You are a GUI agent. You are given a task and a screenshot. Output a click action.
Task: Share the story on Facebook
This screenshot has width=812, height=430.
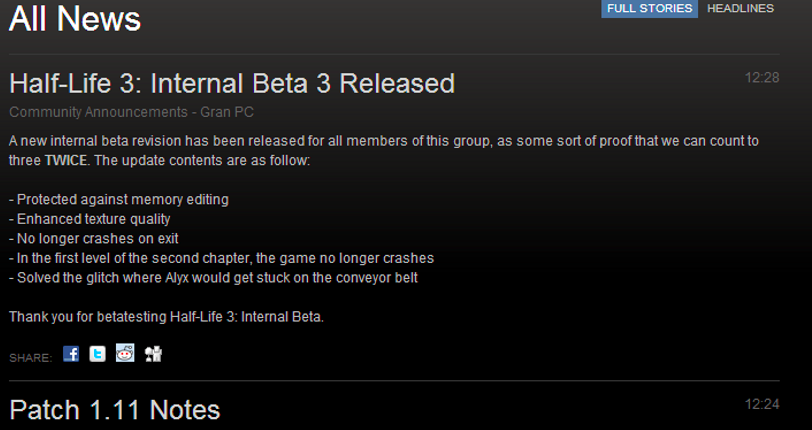(x=71, y=354)
